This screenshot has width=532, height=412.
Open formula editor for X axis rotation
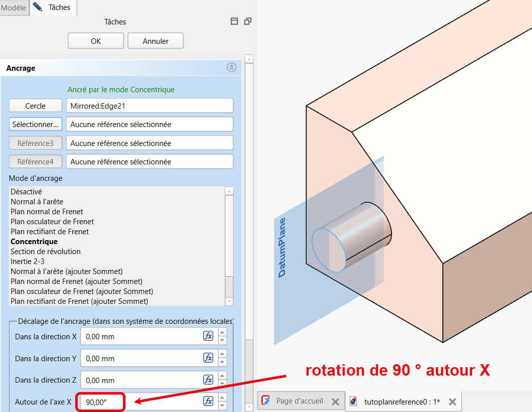tap(208, 402)
